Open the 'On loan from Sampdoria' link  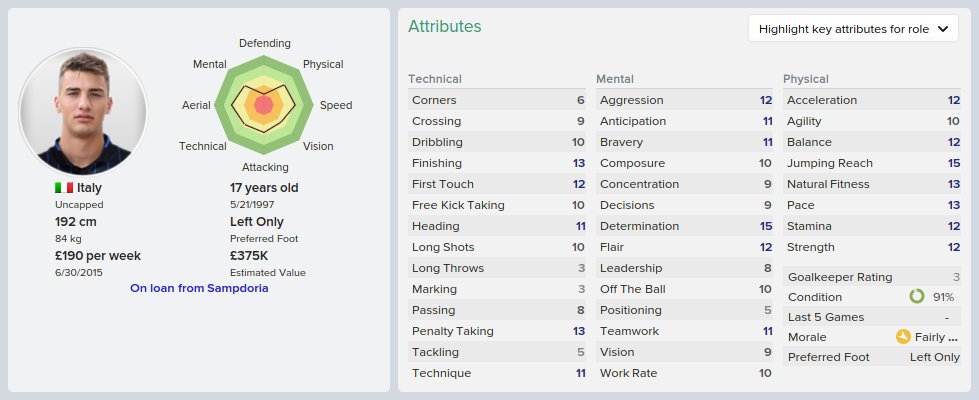point(199,288)
